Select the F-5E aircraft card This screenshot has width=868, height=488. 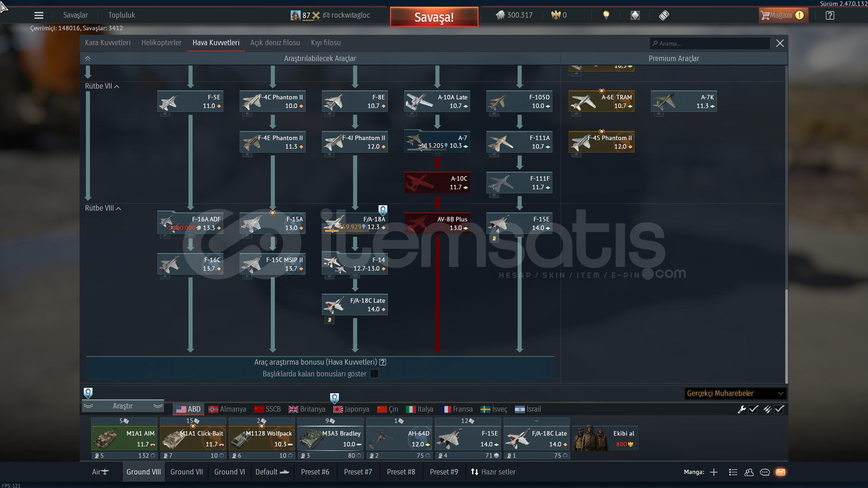click(190, 102)
